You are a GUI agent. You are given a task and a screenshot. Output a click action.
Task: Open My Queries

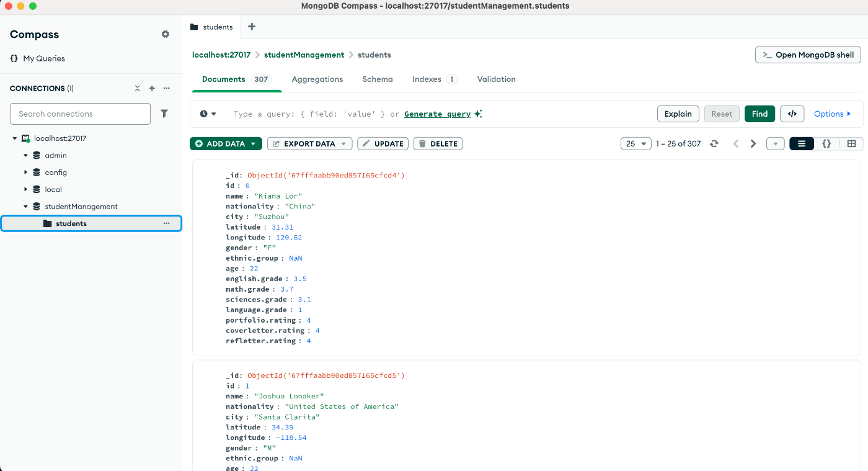tap(37, 58)
